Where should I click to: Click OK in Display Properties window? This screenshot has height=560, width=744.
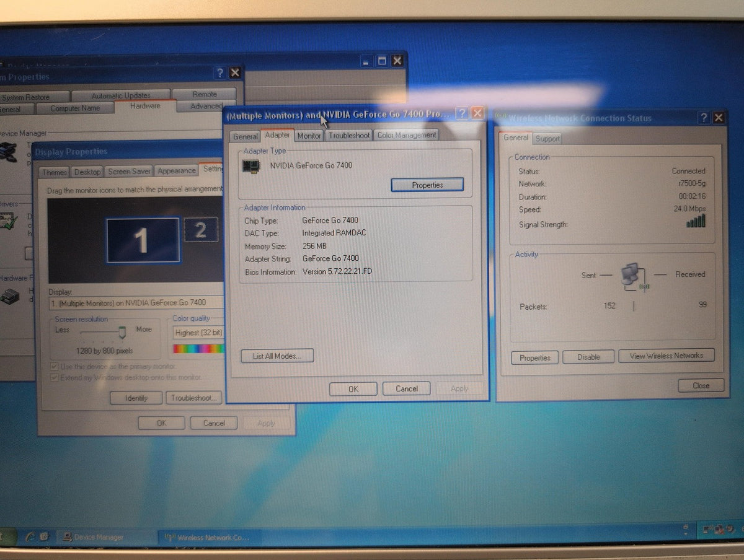161,423
